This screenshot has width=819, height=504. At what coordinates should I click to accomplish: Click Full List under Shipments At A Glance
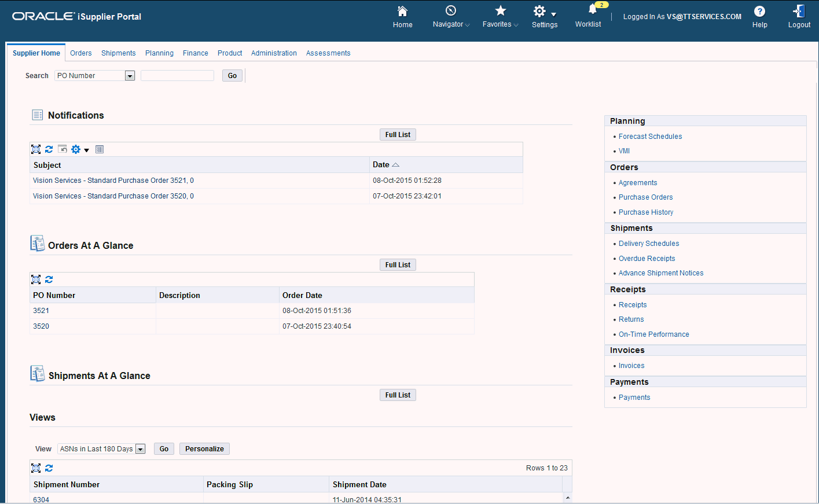[x=398, y=395]
